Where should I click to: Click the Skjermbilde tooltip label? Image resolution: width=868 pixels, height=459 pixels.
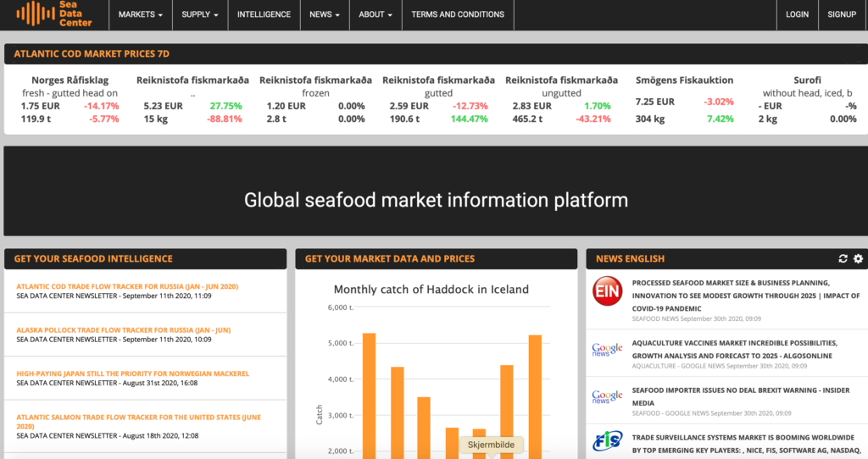[x=491, y=445]
